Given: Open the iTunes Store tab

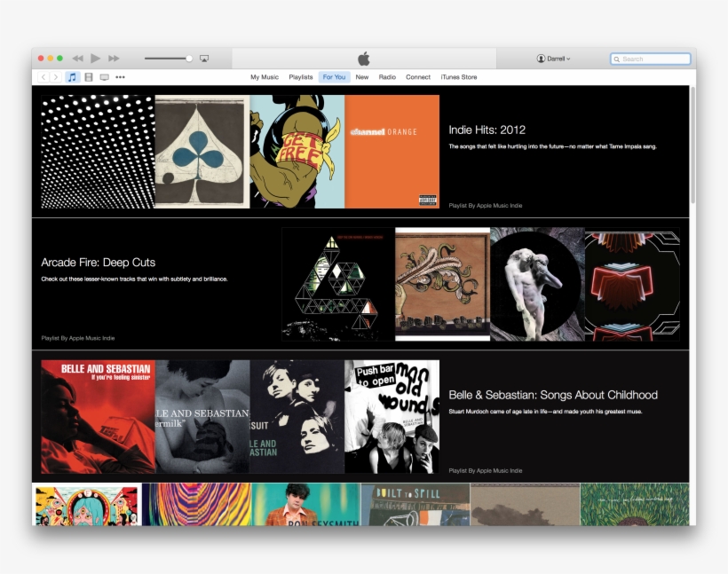Looking at the screenshot, I should [x=459, y=77].
